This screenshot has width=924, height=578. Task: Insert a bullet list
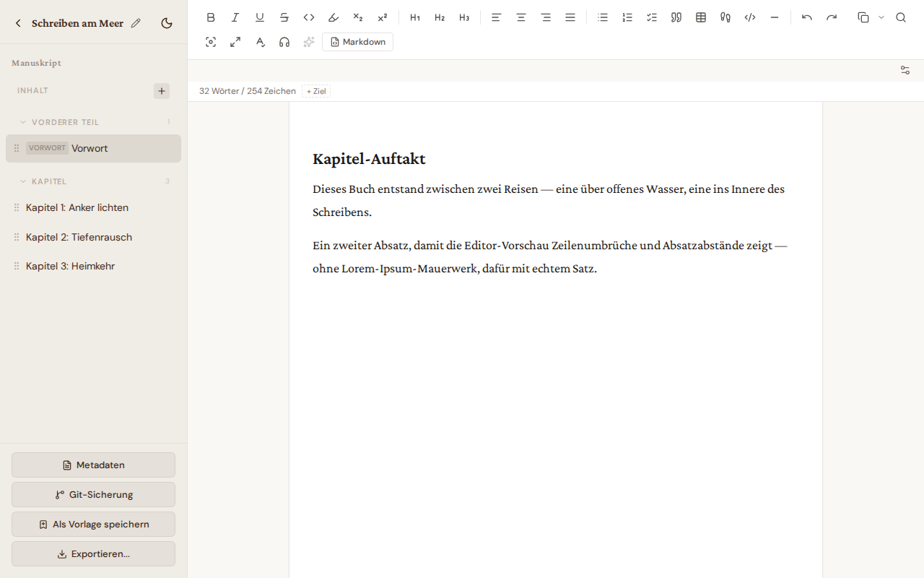[x=603, y=17]
